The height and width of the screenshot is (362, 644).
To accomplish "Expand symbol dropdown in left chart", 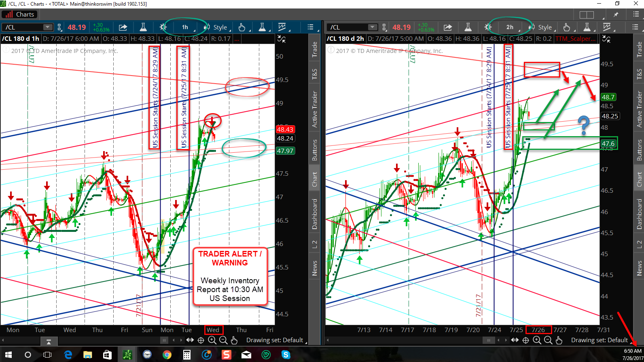I will point(48,27).
